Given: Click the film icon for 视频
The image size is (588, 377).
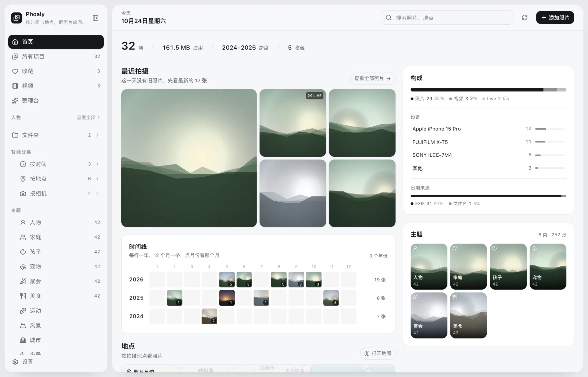Looking at the screenshot, I should coord(15,86).
